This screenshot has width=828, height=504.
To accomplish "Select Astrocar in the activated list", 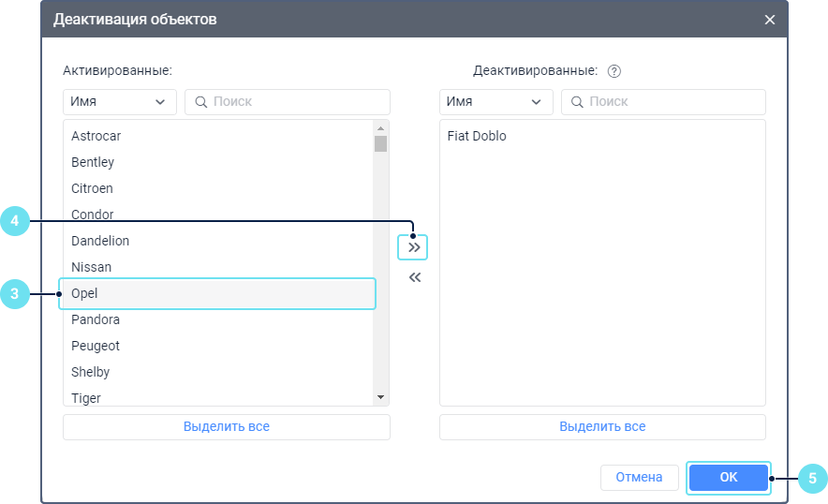I will (x=96, y=136).
